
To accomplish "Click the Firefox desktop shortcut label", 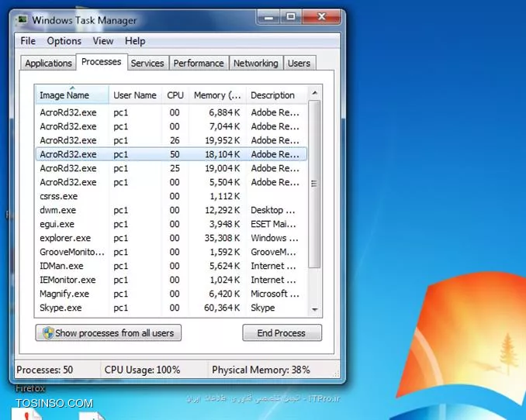I will click(x=30, y=388).
